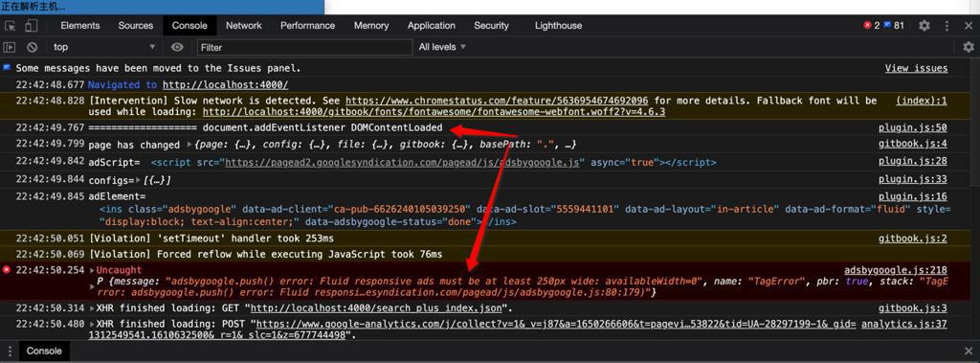Select the Slow network Intervention message text
Image resolution: width=980 pixels, height=363 pixels.
483,106
